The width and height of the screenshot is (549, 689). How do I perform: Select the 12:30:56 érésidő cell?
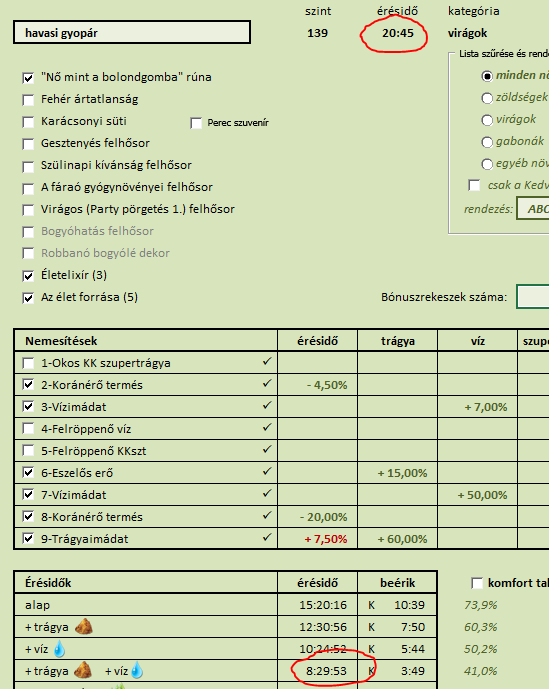tap(318, 627)
